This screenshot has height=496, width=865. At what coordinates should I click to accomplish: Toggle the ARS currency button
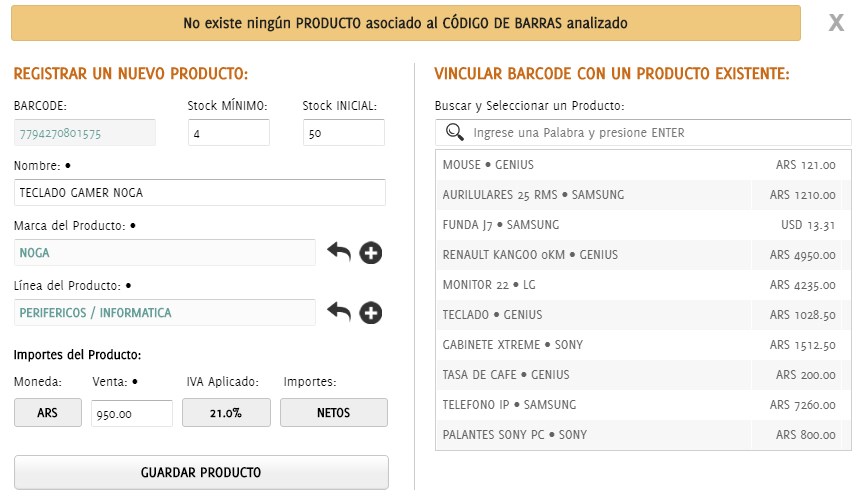coord(47,412)
